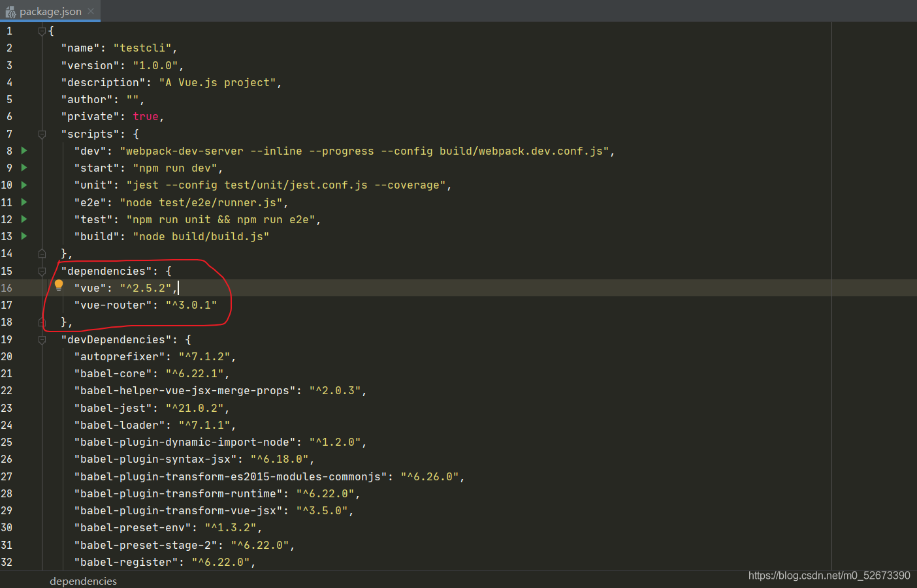Click line number 19 in the gutter

(7, 339)
